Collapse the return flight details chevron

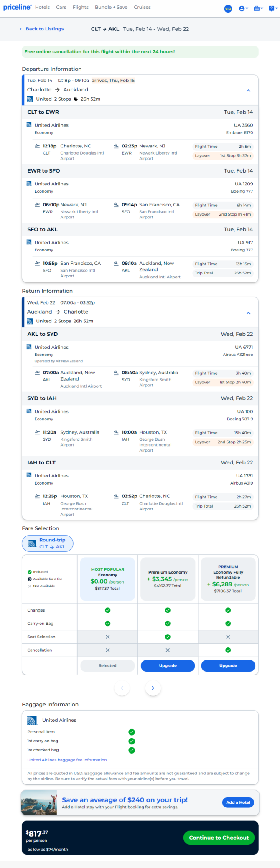click(x=248, y=313)
